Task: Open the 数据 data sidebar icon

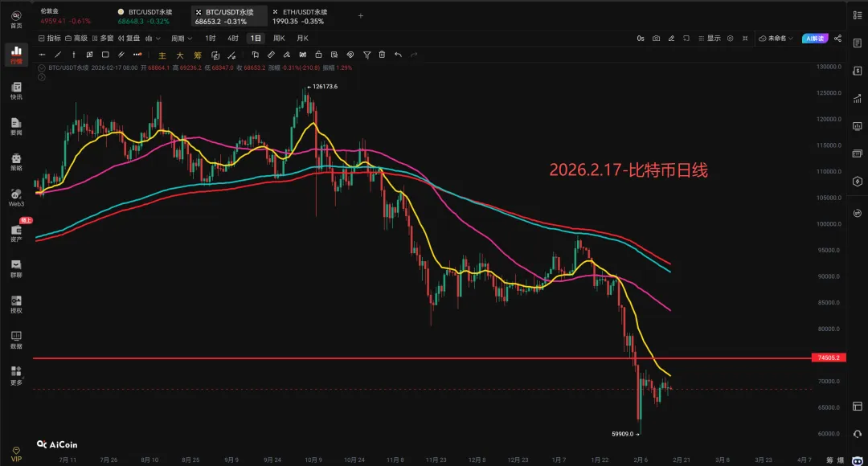Action: [x=16, y=340]
